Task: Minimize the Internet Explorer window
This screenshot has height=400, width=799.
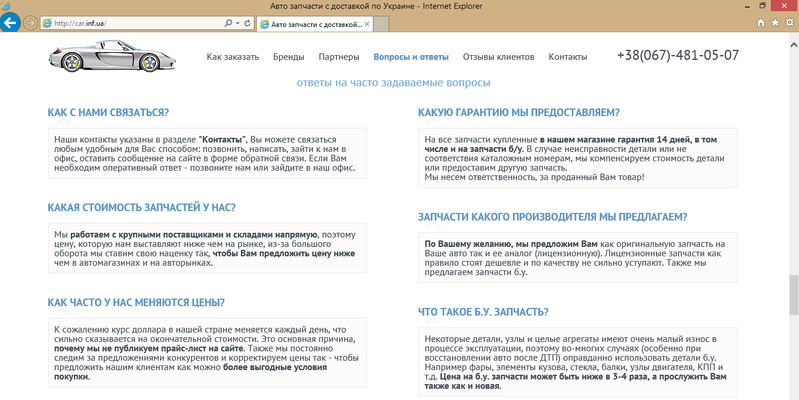Action: [x=749, y=6]
